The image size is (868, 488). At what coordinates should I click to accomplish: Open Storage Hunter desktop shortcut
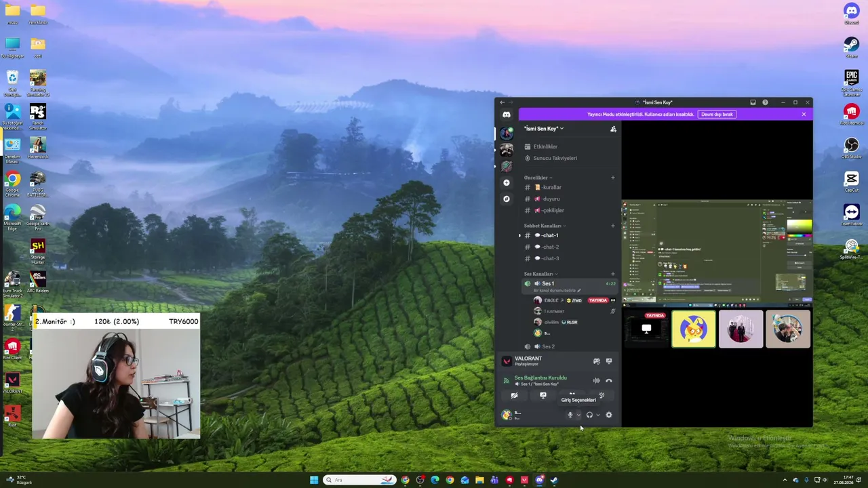[x=38, y=251]
